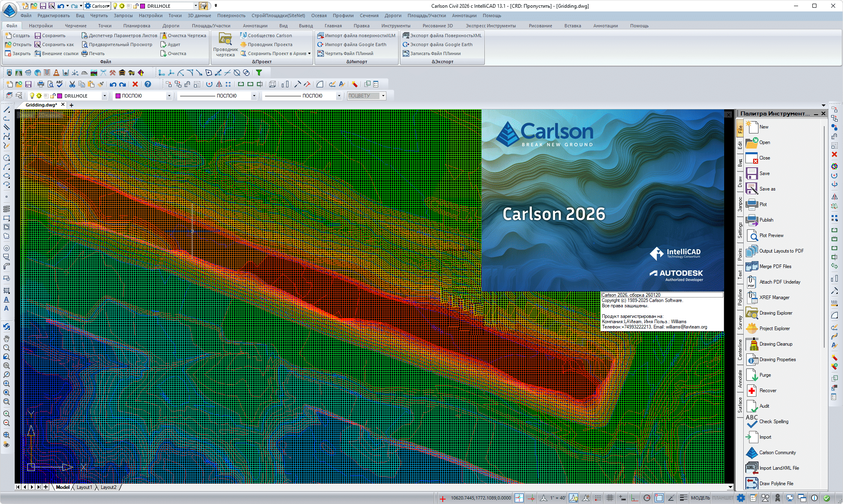Open the ПОЦВЕТУ plot style dropdown
Image resolution: width=843 pixels, height=504 pixels.
tap(383, 95)
